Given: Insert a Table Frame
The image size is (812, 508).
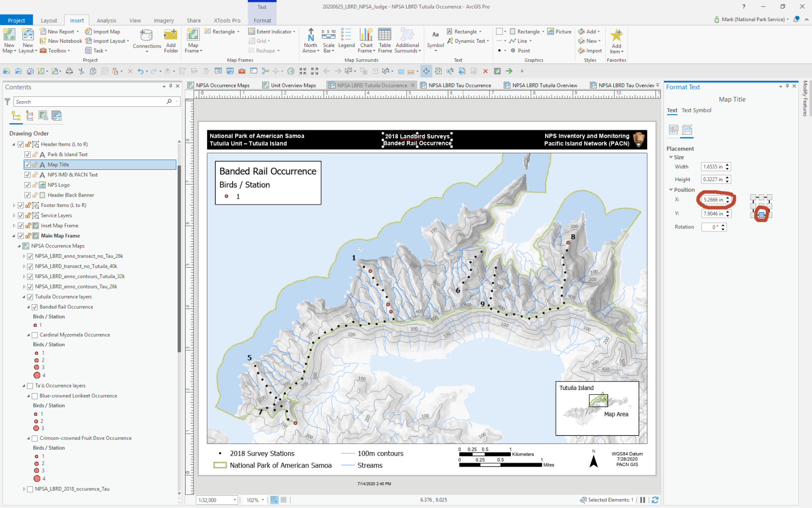Looking at the screenshot, I should (x=384, y=35).
